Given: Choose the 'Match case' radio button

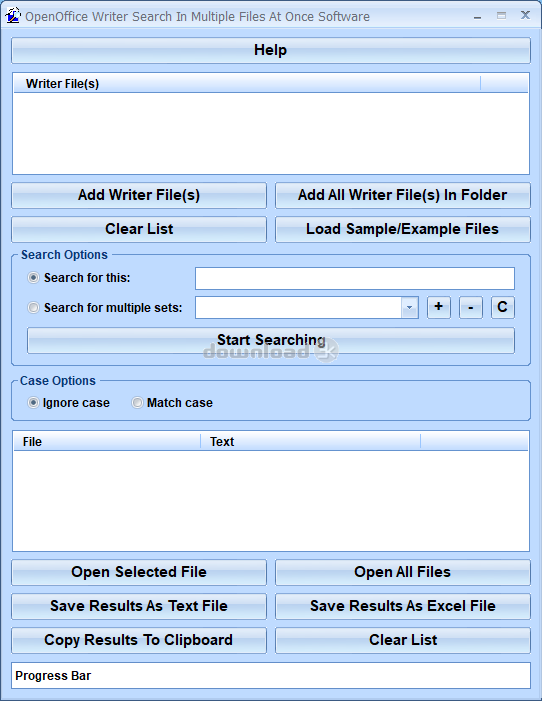Looking at the screenshot, I should [137, 403].
